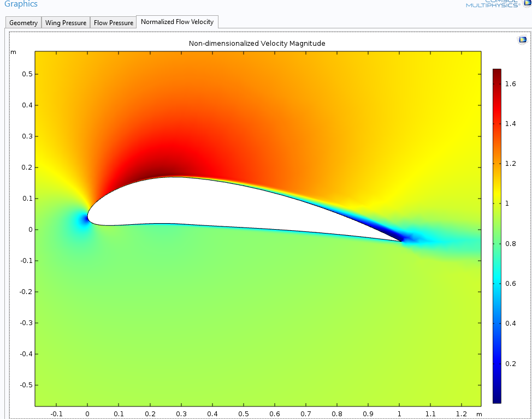
Task: Click the Non-dimensionalized Velocity Magnitude plot title
Action: pyautogui.click(x=257, y=44)
